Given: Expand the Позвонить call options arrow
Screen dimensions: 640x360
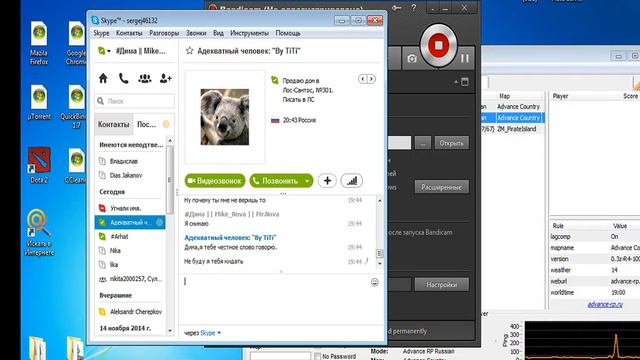Looking at the screenshot, I should tap(307, 181).
